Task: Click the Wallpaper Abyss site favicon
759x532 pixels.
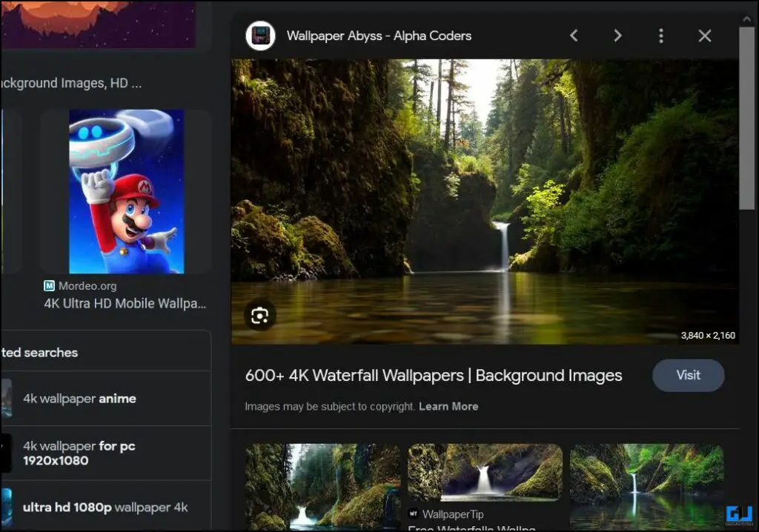Action: coord(260,36)
